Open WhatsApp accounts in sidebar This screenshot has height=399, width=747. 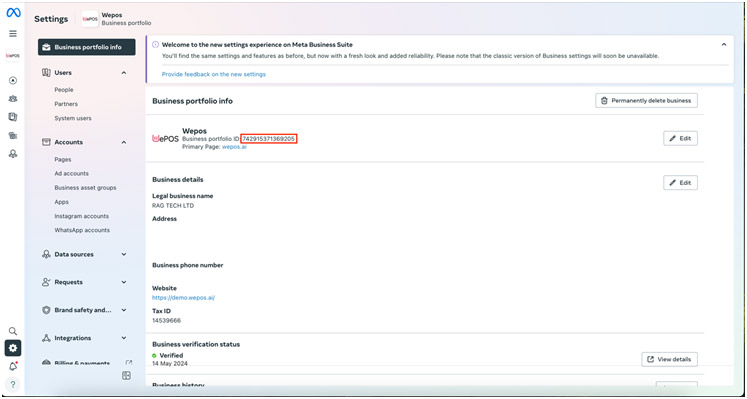click(x=82, y=230)
